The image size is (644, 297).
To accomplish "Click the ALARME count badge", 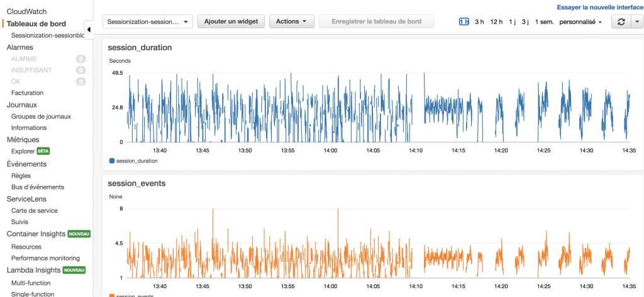I will [81, 59].
